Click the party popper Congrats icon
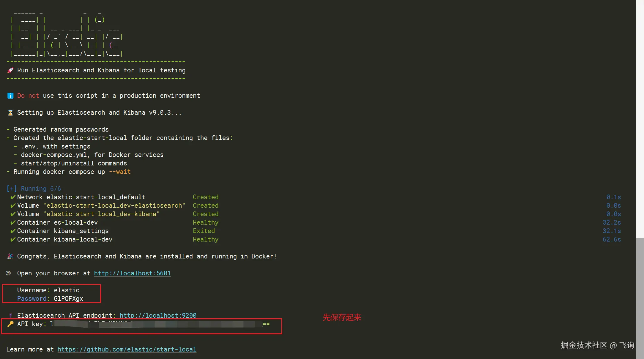 point(10,256)
